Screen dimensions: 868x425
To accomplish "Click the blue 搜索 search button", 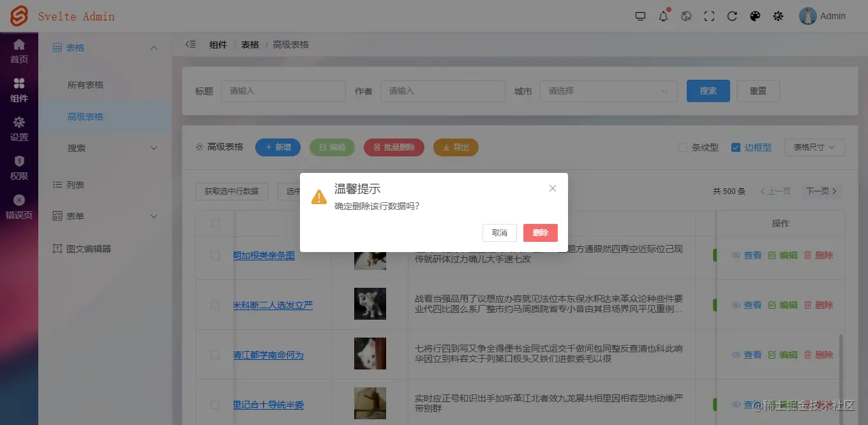I will (x=708, y=91).
